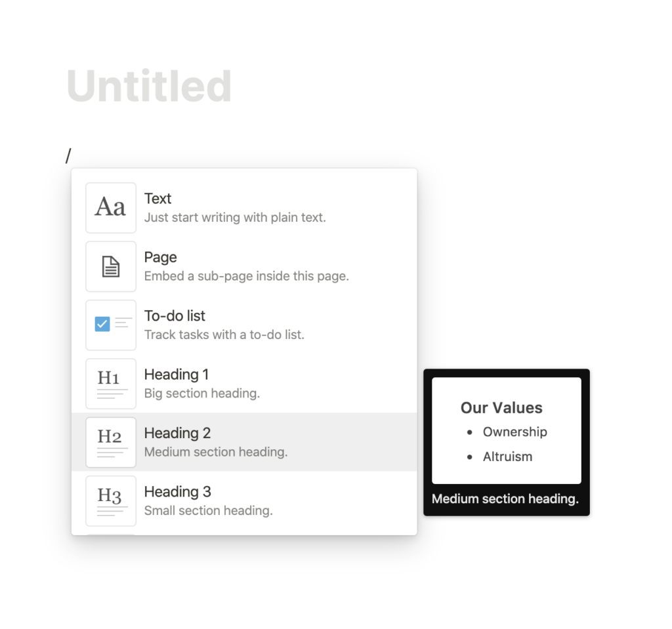Click the Aa Text block icon
The height and width of the screenshot is (629, 672).
point(111,208)
